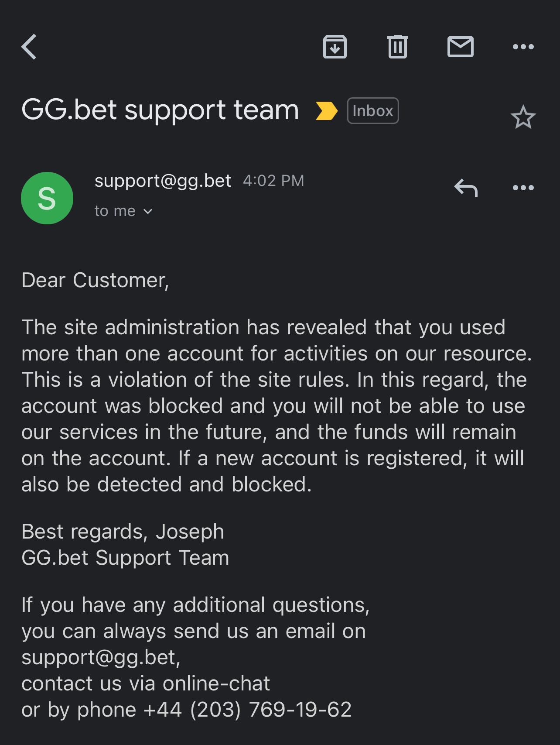
Task: Open top toolbar more options menu
Action: click(x=523, y=47)
